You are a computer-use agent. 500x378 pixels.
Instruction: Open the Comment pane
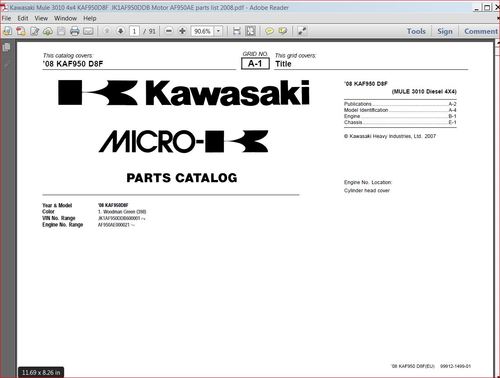(x=481, y=31)
